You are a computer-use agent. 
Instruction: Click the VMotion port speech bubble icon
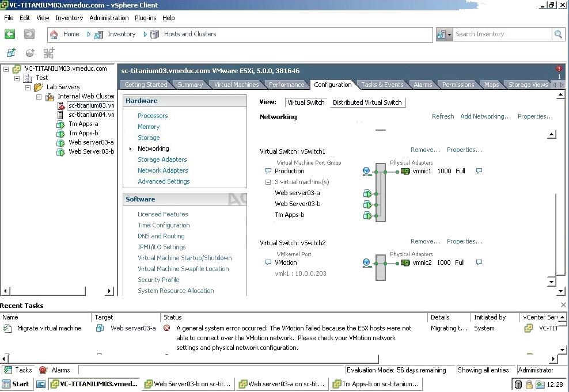point(268,262)
